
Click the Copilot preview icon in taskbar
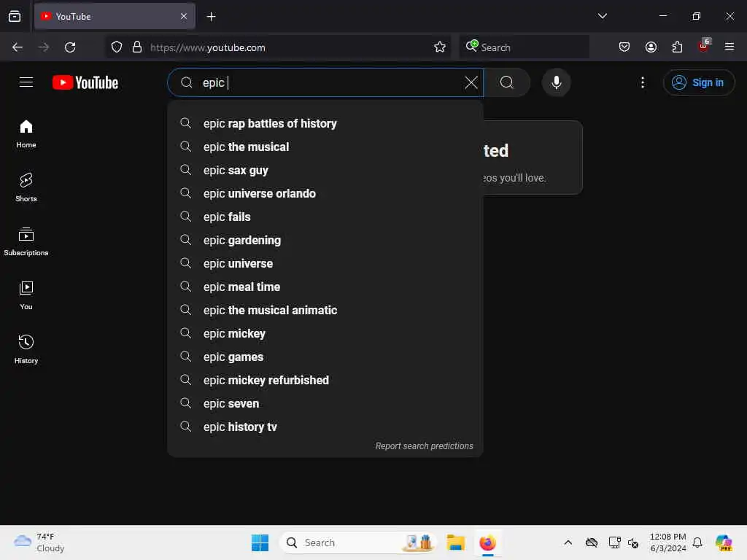pos(724,542)
